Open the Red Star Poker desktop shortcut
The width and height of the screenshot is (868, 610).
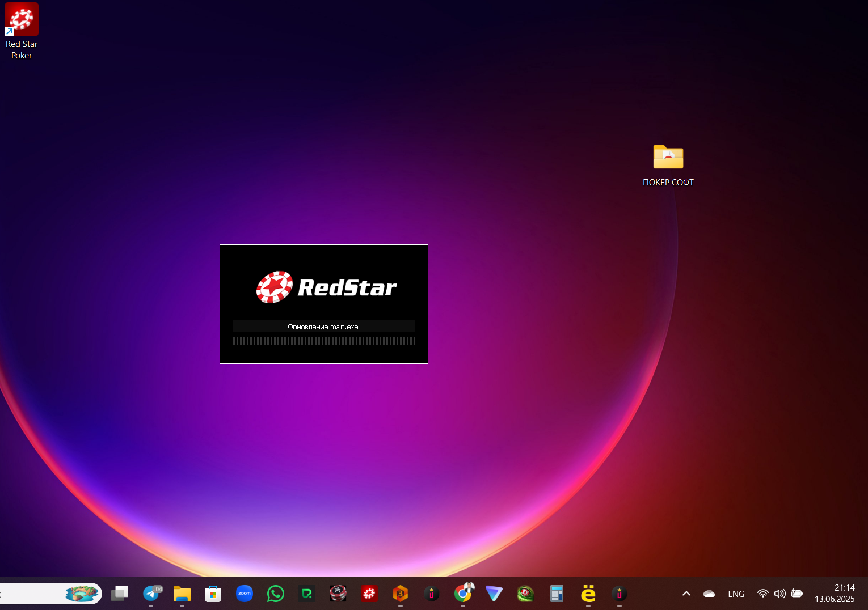tap(22, 32)
